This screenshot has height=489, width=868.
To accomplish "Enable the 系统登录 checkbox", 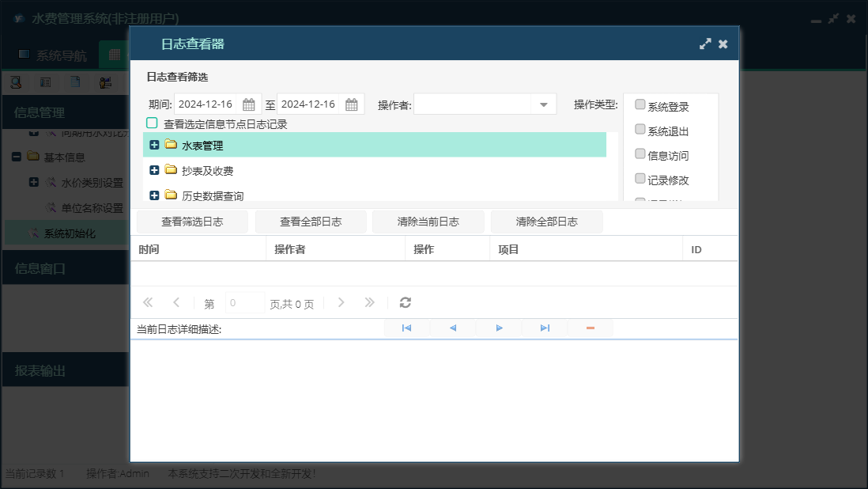I will [640, 105].
